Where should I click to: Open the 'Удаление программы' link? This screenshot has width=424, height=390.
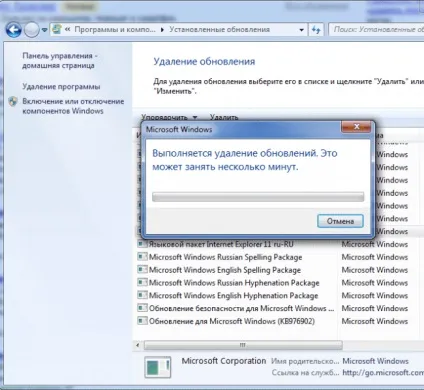click(61, 87)
